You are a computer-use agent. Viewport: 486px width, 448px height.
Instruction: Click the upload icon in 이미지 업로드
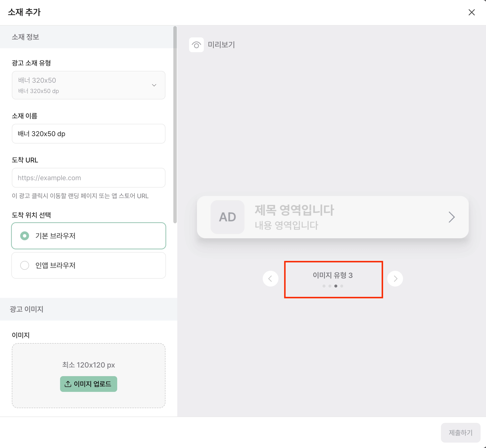click(68, 384)
